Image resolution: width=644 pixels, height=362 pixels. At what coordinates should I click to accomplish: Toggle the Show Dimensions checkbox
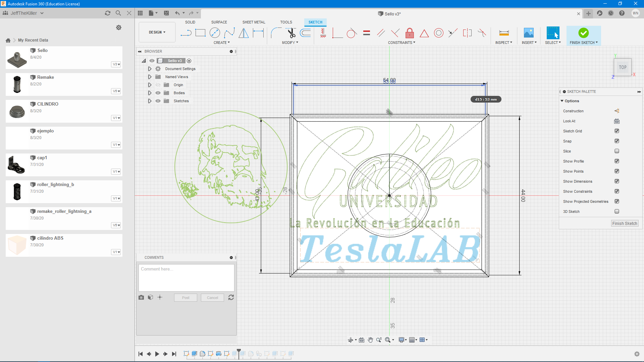[617, 181]
